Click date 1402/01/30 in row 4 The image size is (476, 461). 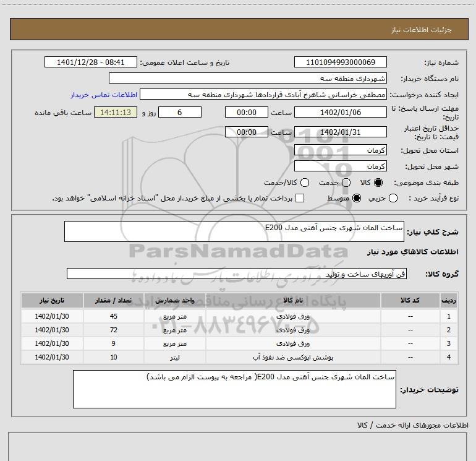click(52, 358)
